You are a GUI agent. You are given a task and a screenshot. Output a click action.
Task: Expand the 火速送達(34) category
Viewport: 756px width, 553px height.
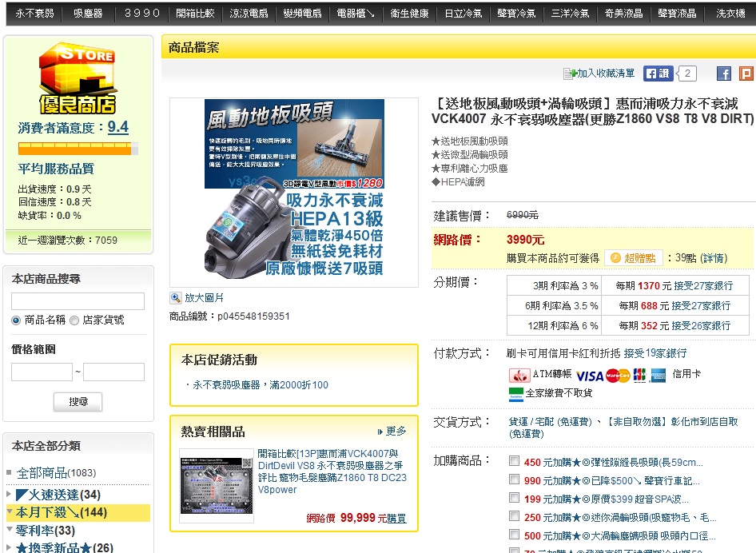click(x=9, y=494)
